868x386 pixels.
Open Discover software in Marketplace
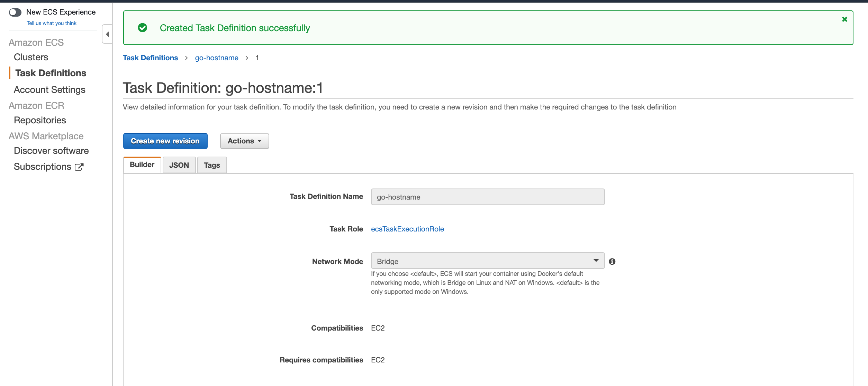tap(51, 151)
